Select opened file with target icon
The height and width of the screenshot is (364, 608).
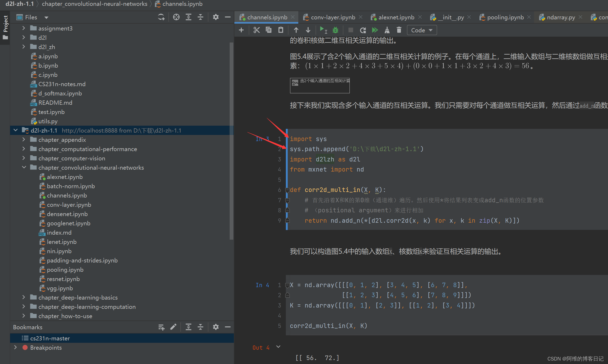pos(176,17)
